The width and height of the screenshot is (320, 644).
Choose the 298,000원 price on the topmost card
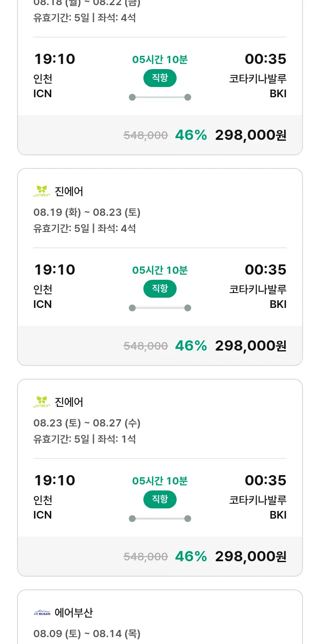(x=250, y=135)
